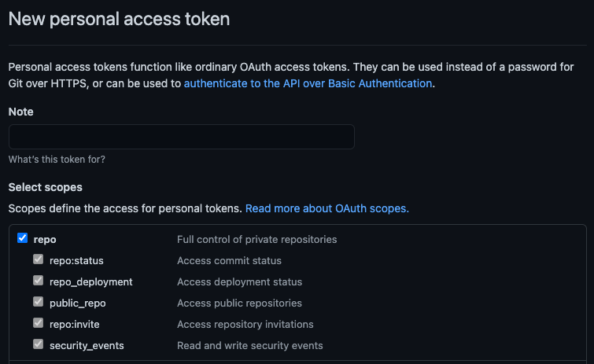Toggle the security_events checkbox

pos(38,344)
